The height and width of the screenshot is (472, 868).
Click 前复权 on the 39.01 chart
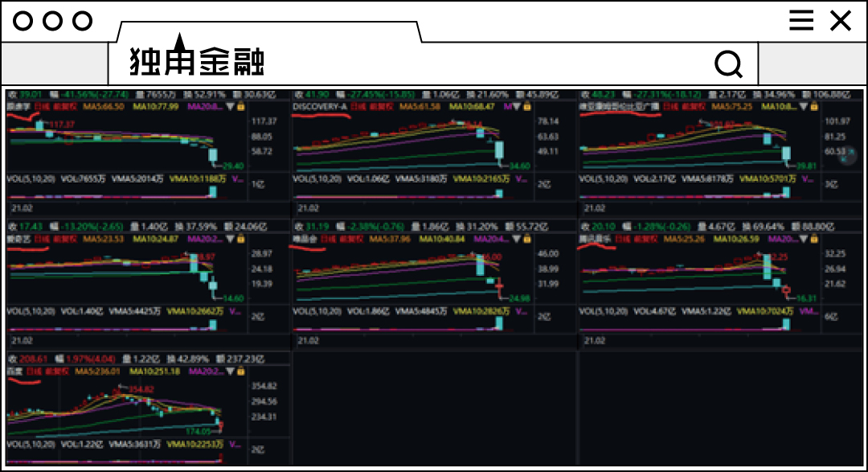click(65, 106)
